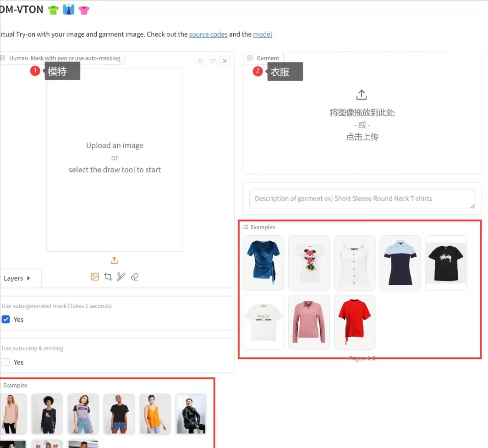Choose Minnie Mouse t-shirt example
This screenshot has width=488, height=448.
[309, 263]
